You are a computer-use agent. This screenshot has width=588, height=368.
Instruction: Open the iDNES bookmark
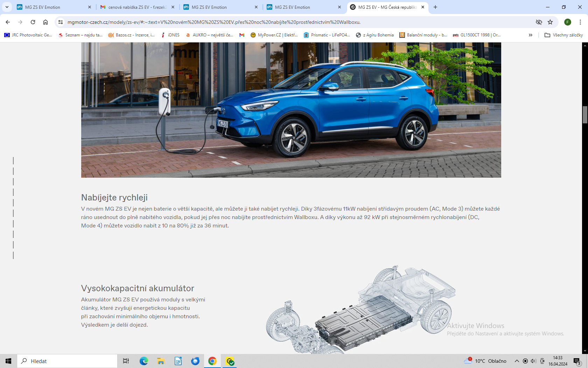170,35
